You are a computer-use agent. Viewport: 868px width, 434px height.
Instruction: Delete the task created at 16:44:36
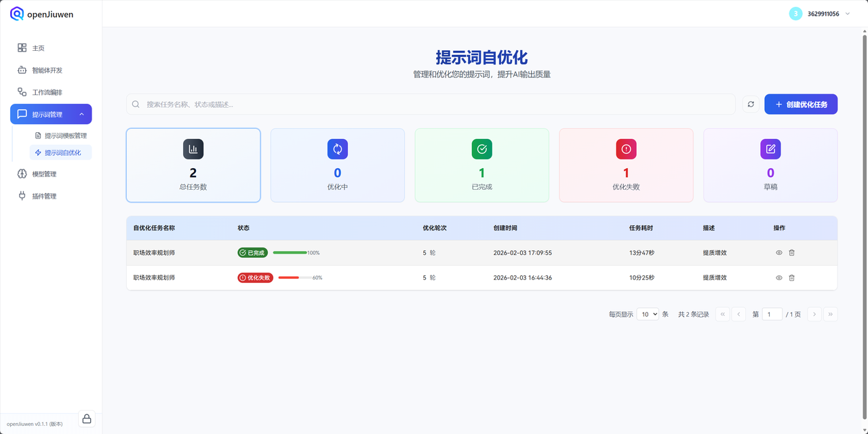click(791, 277)
